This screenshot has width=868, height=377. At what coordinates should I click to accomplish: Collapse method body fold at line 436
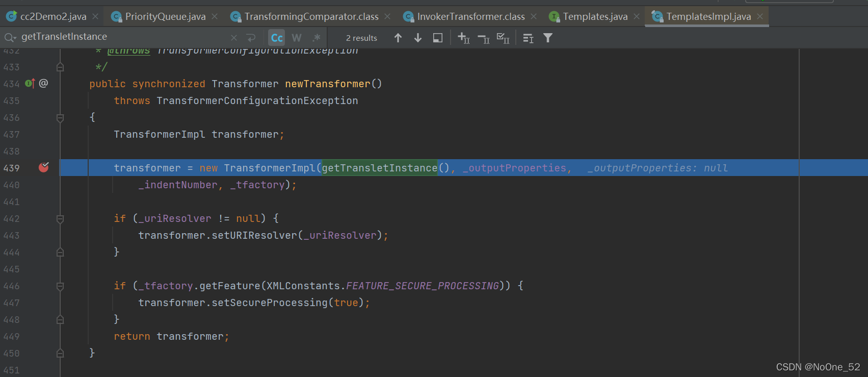[x=60, y=118]
